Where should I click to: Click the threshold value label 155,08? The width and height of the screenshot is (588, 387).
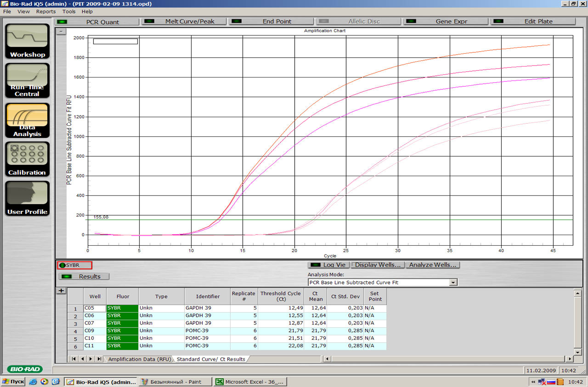click(101, 217)
